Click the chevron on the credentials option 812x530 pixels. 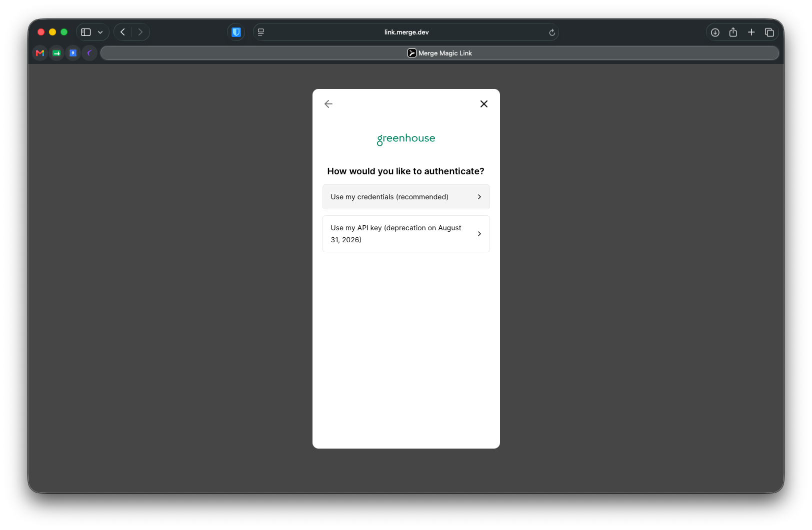(x=479, y=197)
